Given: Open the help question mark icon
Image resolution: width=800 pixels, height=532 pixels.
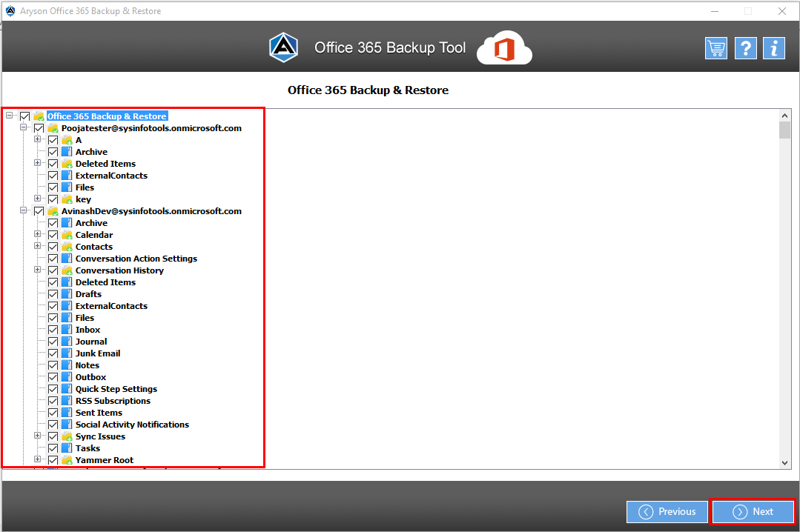Looking at the screenshot, I should point(745,48).
